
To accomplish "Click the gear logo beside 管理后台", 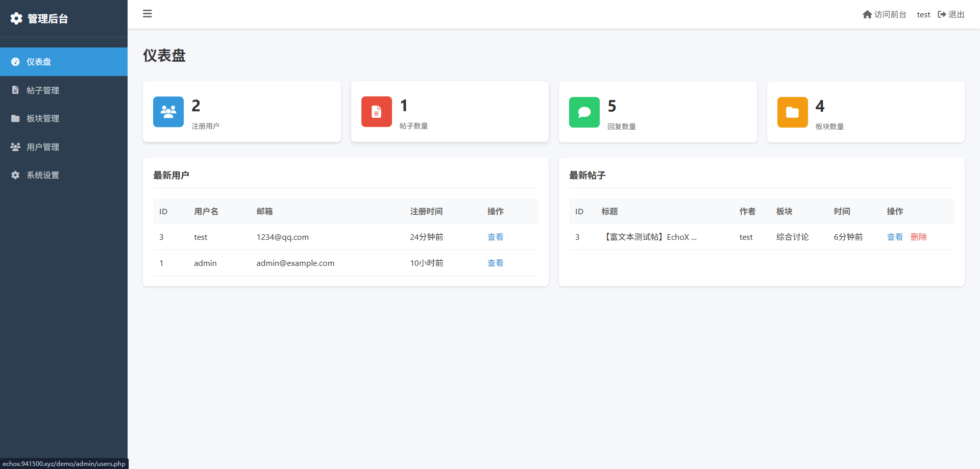I will [x=16, y=18].
